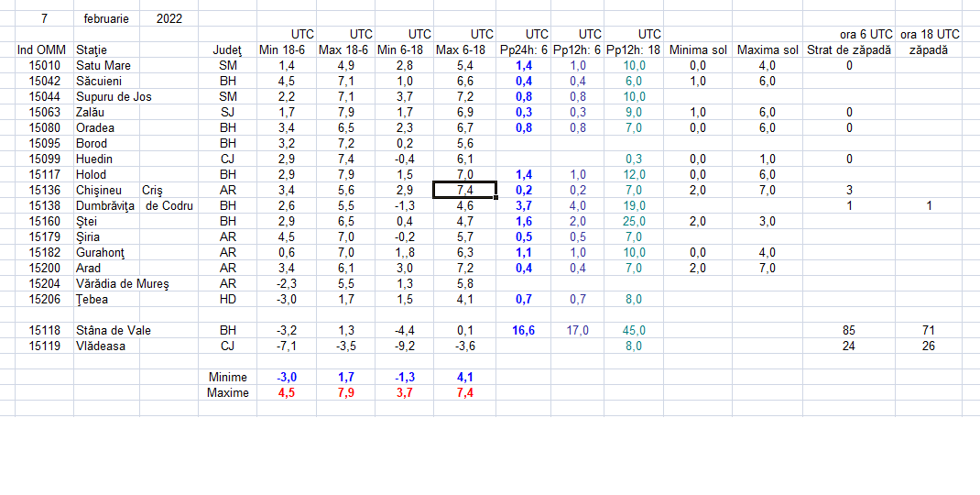Image resolution: width=980 pixels, height=495 pixels.
Task: Select Huedin's Pp12h:18 value 0,3
Action: point(634,159)
